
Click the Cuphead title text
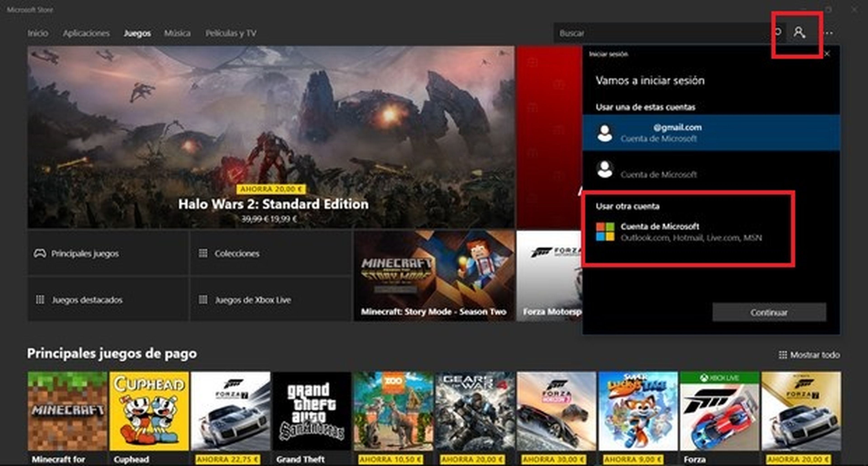131,460
